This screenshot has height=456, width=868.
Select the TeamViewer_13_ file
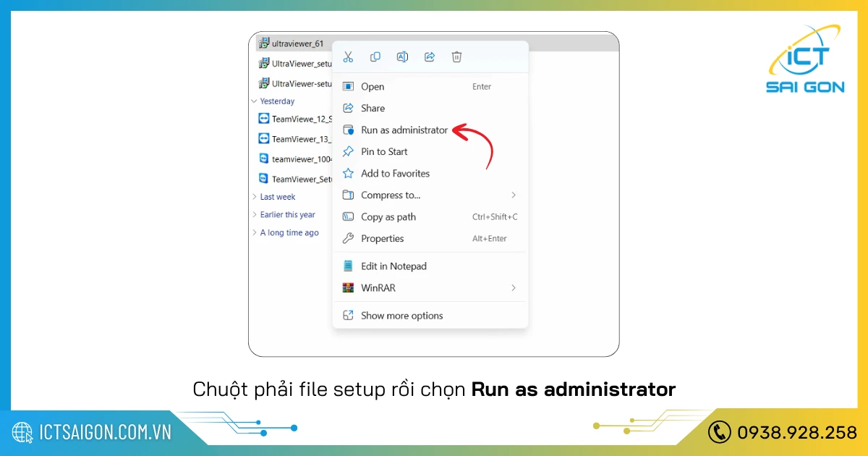click(x=295, y=139)
